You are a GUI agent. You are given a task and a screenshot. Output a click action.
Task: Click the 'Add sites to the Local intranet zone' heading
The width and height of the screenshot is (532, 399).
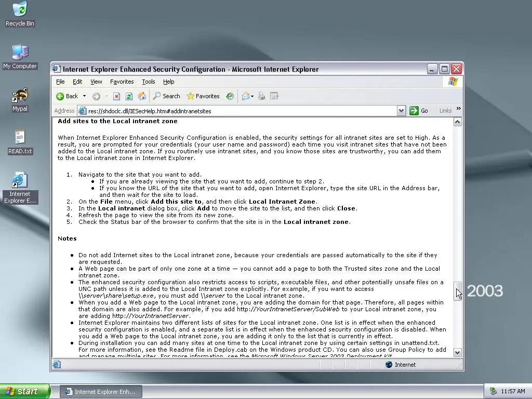[117, 121]
